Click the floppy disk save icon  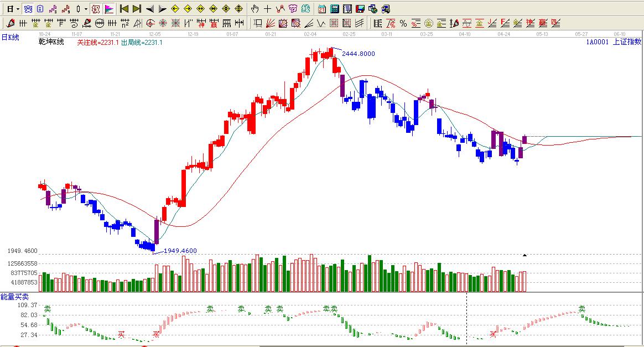click(360, 9)
